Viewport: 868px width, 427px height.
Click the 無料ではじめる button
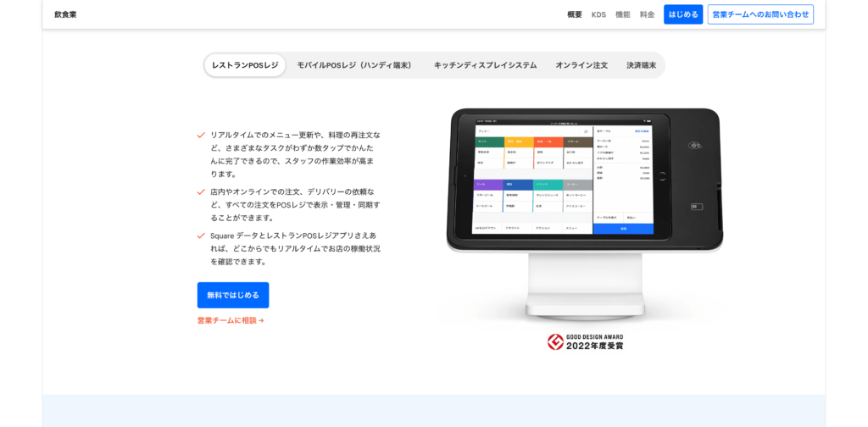(x=233, y=296)
